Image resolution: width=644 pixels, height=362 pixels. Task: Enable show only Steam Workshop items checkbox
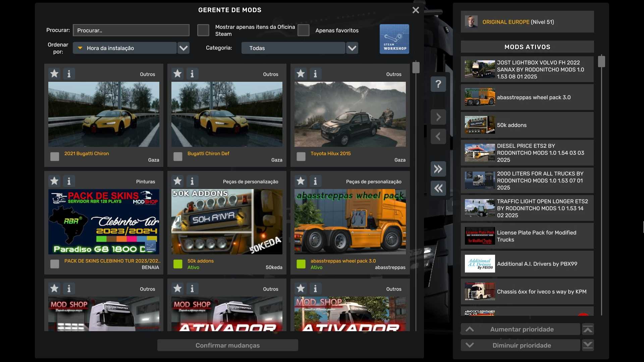[203, 30]
